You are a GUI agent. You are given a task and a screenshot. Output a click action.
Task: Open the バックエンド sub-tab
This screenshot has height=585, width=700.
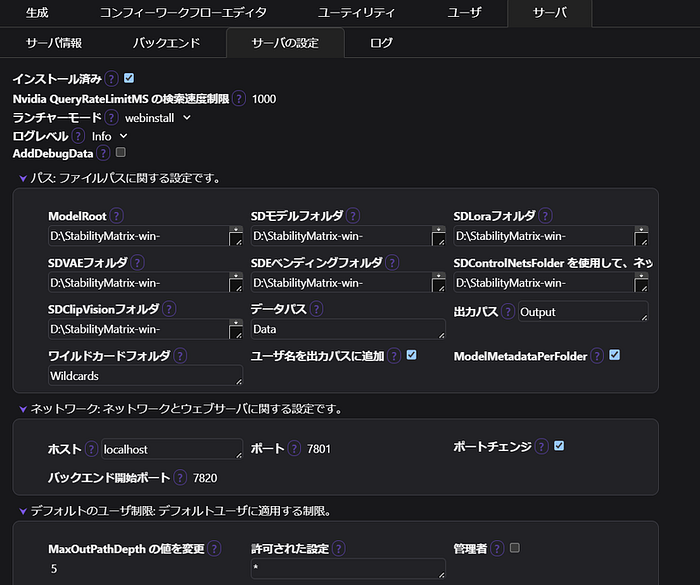[x=167, y=43]
